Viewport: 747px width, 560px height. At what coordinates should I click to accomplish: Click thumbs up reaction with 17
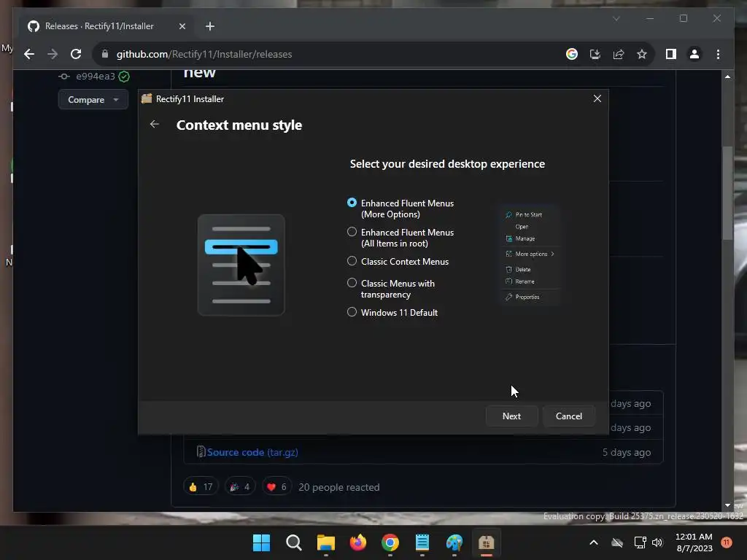[x=201, y=486]
